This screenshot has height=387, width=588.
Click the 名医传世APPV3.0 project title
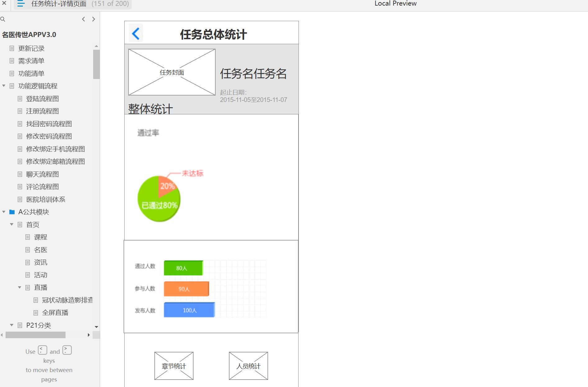(x=29, y=35)
